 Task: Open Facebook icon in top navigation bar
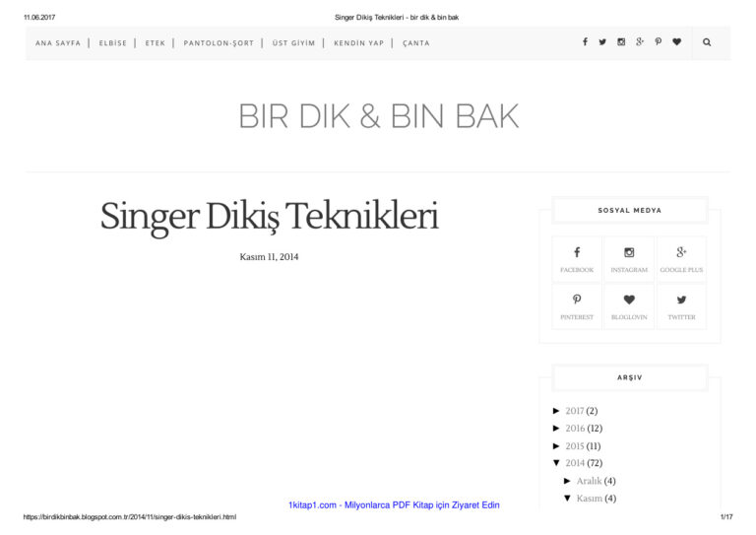[585, 42]
